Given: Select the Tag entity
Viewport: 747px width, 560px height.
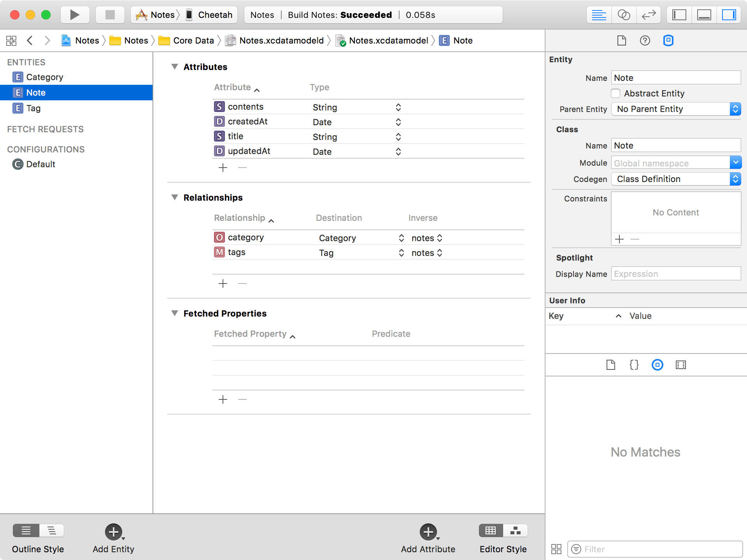Looking at the screenshot, I should (x=33, y=108).
